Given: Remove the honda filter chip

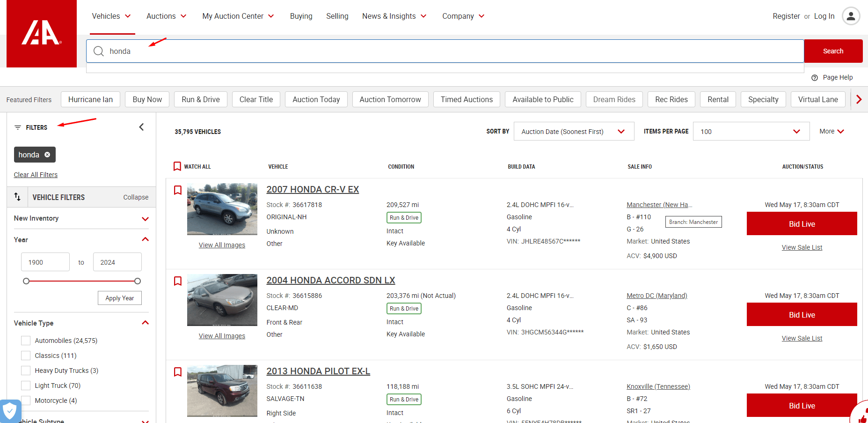Looking at the screenshot, I should pos(47,155).
